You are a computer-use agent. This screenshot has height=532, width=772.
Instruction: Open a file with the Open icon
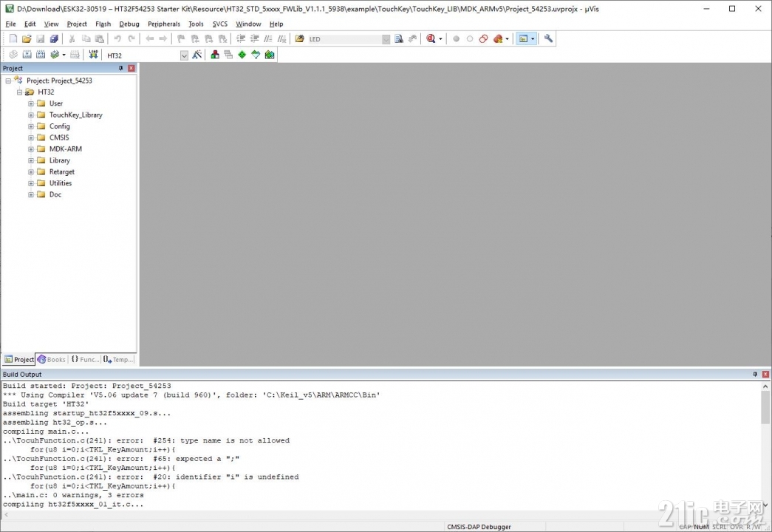(27, 39)
